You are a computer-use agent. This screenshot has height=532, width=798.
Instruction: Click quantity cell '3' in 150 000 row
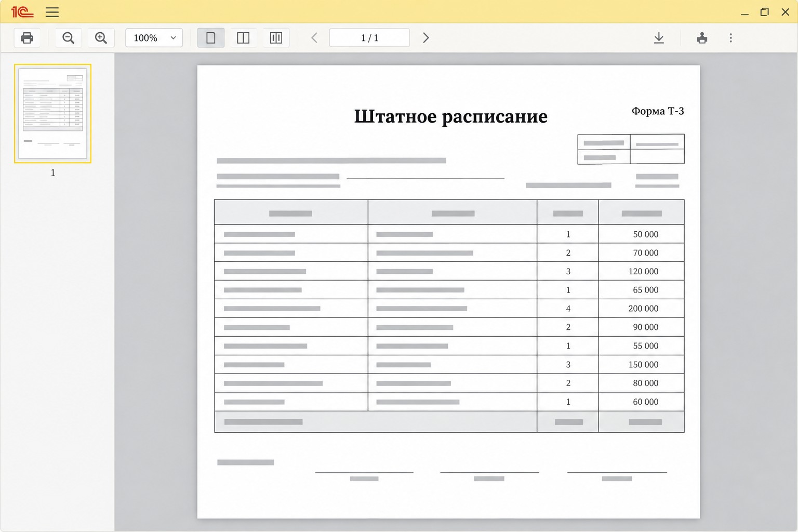click(x=568, y=365)
